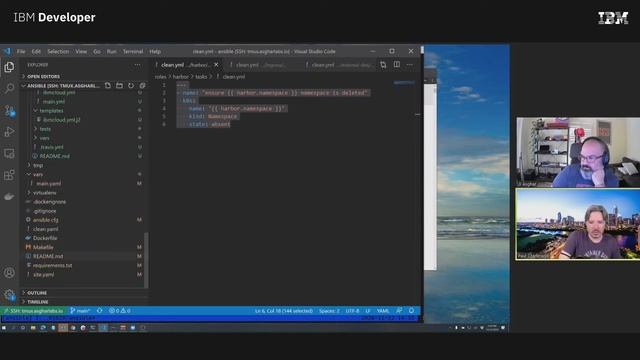Open .dockerignore in the file tree

pos(49,202)
